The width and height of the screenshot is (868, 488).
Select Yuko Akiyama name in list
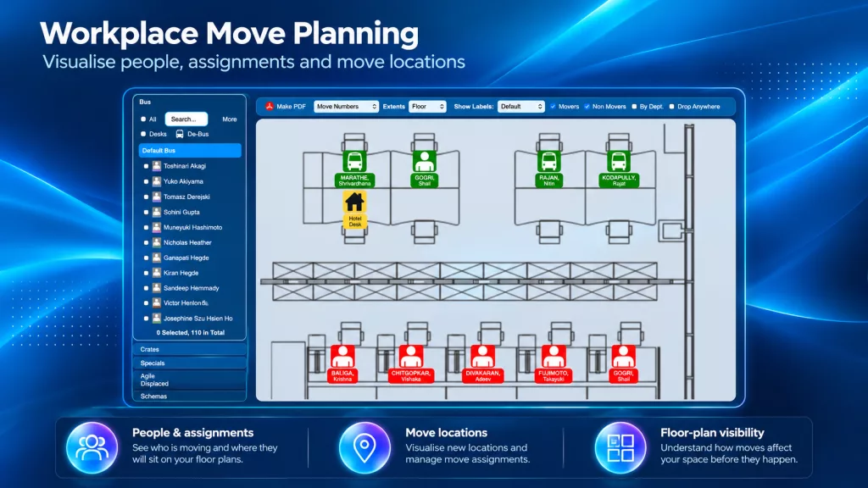[x=183, y=181]
